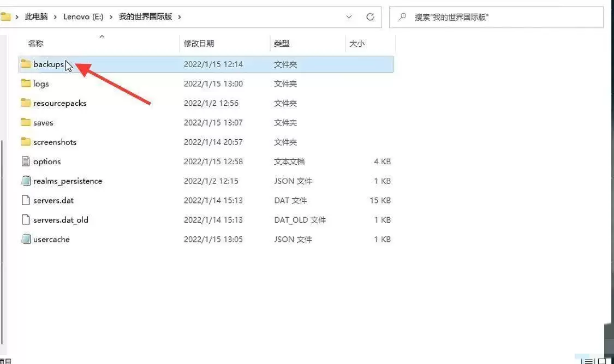The image size is (614, 364).
Task: Navigate to 此电脑 in the breadcrumb
Action: 35,17
